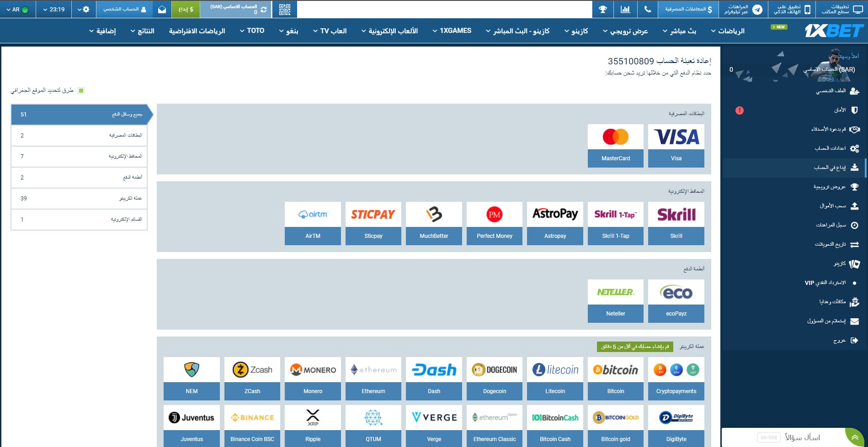The image size is (868, 447).
Task: Open the statistics bar chart icon
Action: pyautogui.click(x=625, y=10)
